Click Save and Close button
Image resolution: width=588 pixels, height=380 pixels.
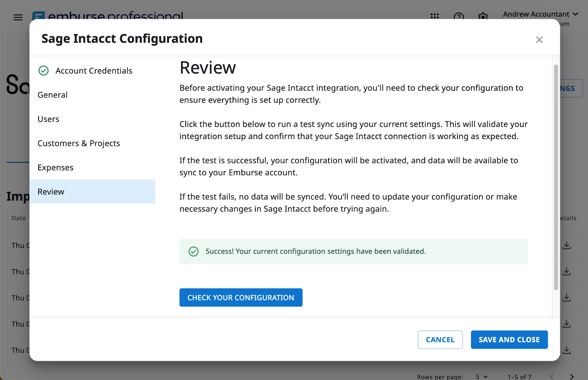tap(509, 340)
